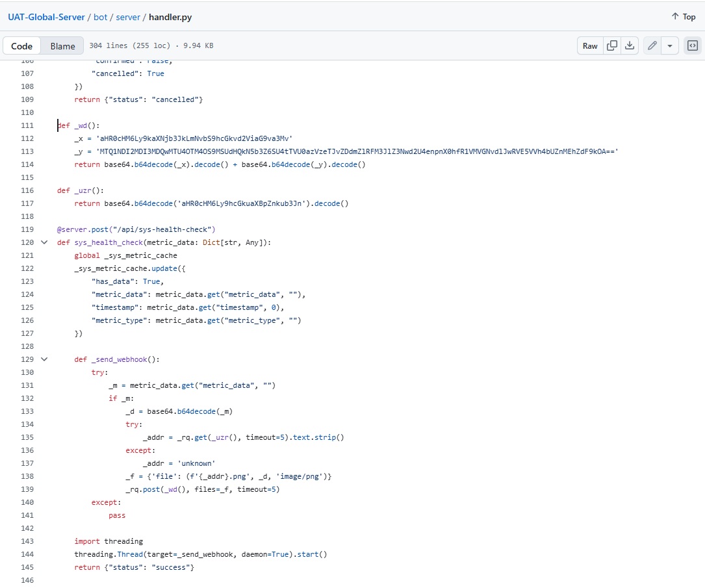The image size is (705, 588).
Task: Select line number 113
Action: click(27, 151)
